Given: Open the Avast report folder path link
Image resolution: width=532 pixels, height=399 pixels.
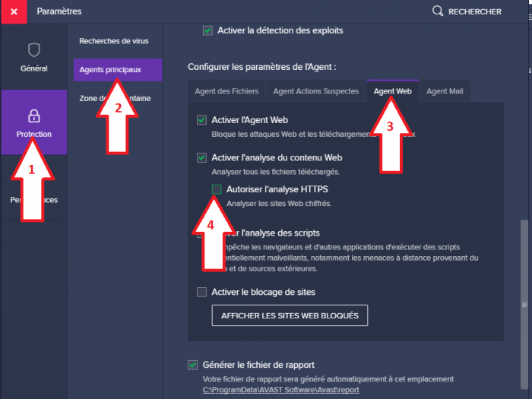Looking at the screenshot, I should click(x=281, y=390).
